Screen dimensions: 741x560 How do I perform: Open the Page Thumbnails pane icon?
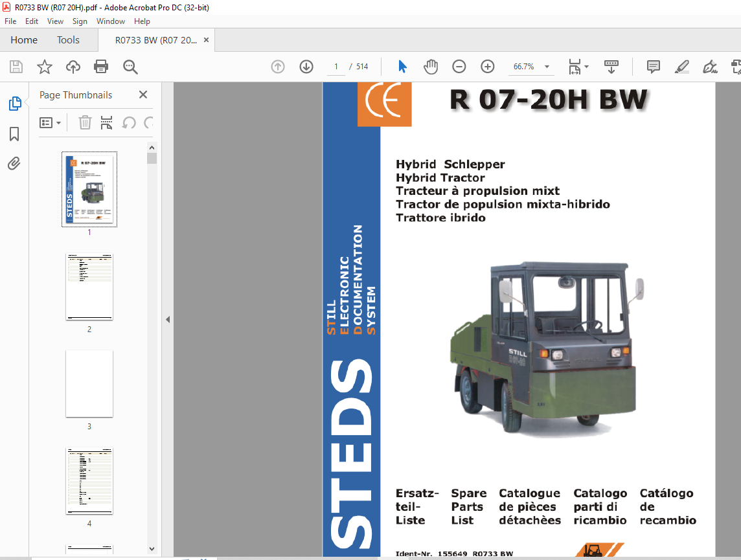15,104
